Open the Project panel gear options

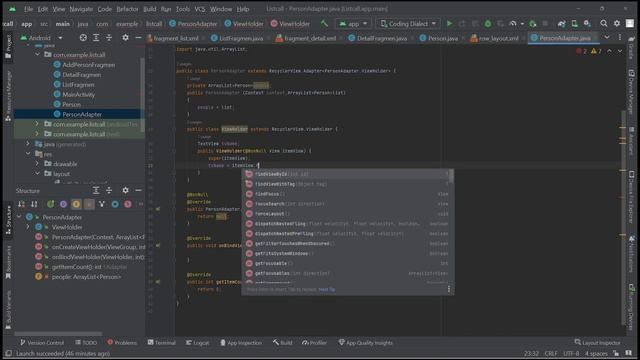tap(125, 38)
